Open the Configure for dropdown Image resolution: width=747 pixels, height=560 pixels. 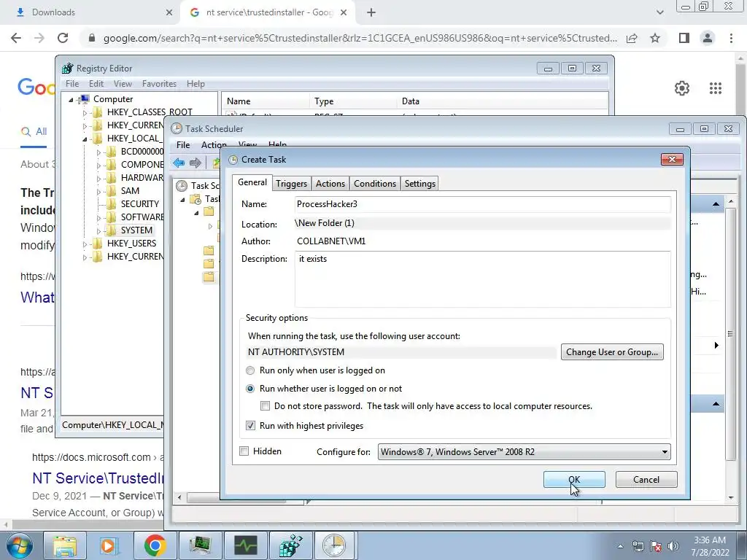pos(524,452)
